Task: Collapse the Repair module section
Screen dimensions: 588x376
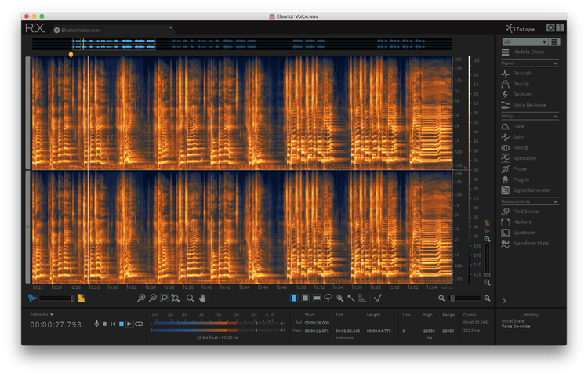Action: [x=555, y=63]
